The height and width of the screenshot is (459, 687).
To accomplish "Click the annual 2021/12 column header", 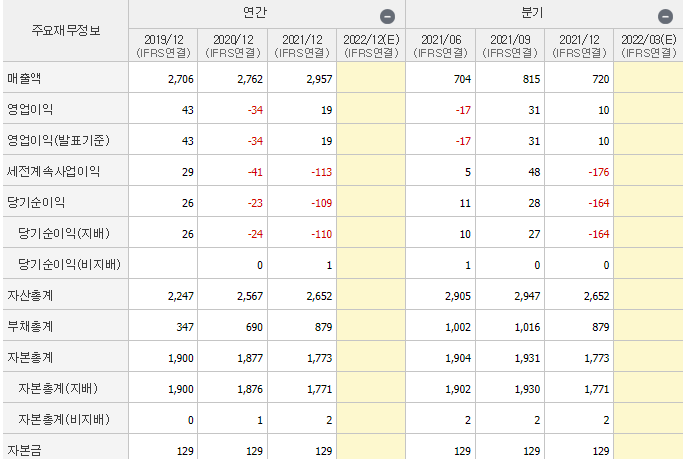I will point(302,46).
